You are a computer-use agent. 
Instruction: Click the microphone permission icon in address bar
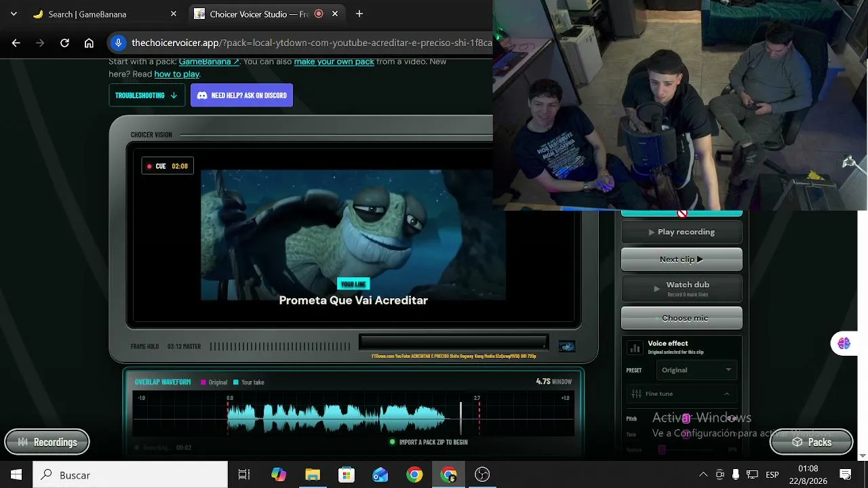pos(118,43)
